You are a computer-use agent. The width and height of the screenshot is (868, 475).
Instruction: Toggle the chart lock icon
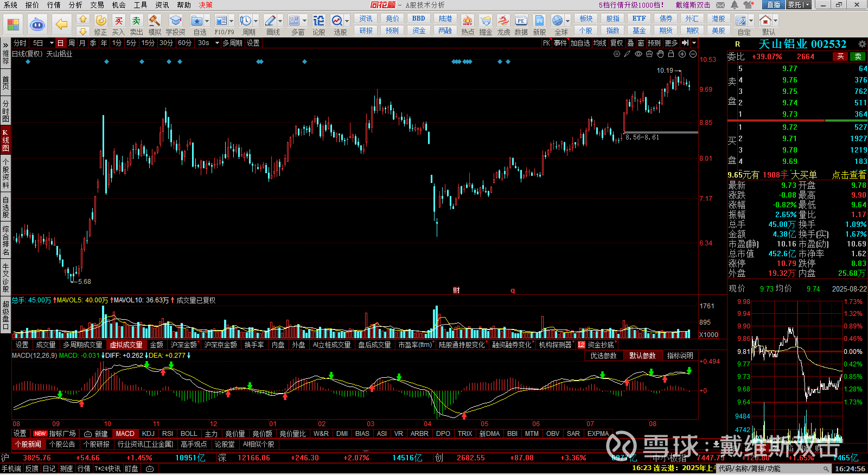671,54
